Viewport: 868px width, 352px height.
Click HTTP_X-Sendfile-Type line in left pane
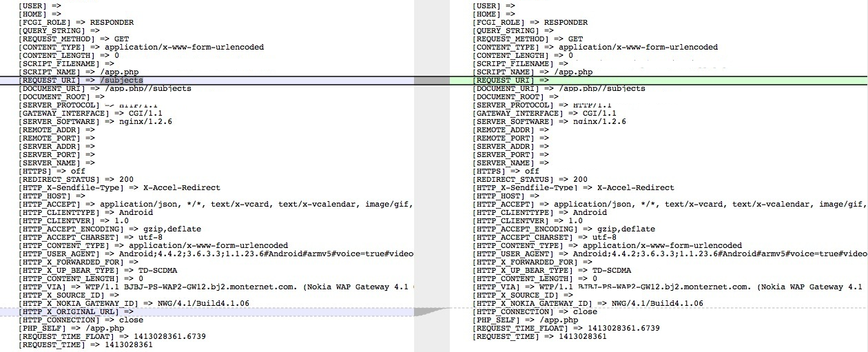119,188
